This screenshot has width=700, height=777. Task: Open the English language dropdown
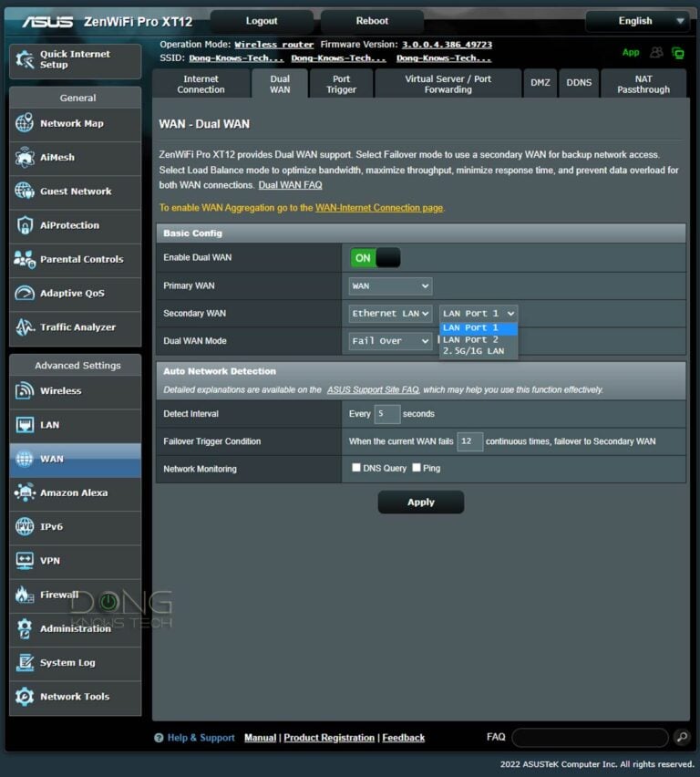[637, 21]
